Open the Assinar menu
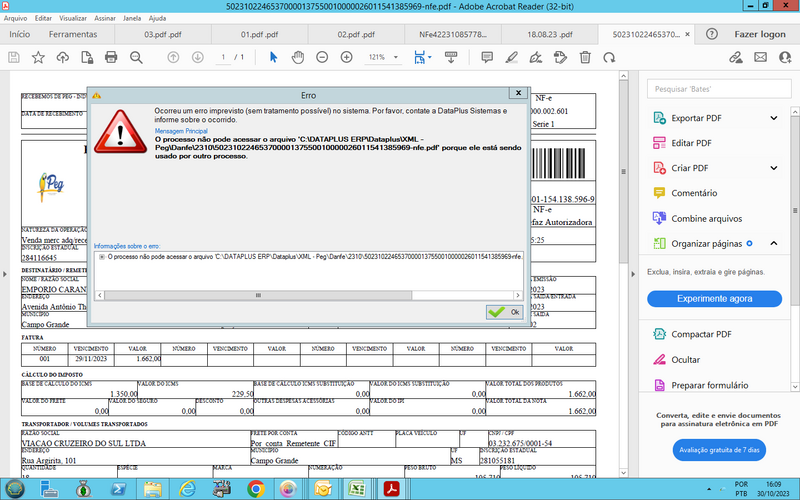The width and height of the screenshot is (800, 500). (x=105, y=18)
